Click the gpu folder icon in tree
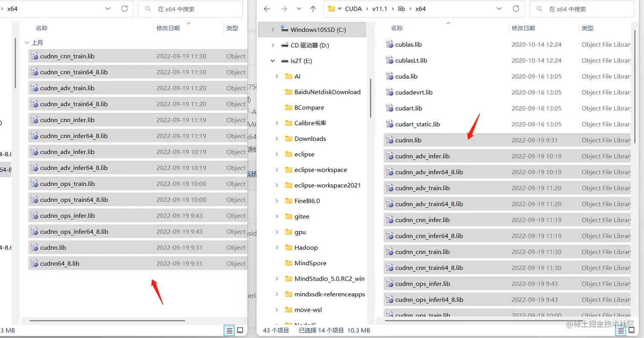The height and width of the screenshot is (338, 644). (x=288, y=232)
